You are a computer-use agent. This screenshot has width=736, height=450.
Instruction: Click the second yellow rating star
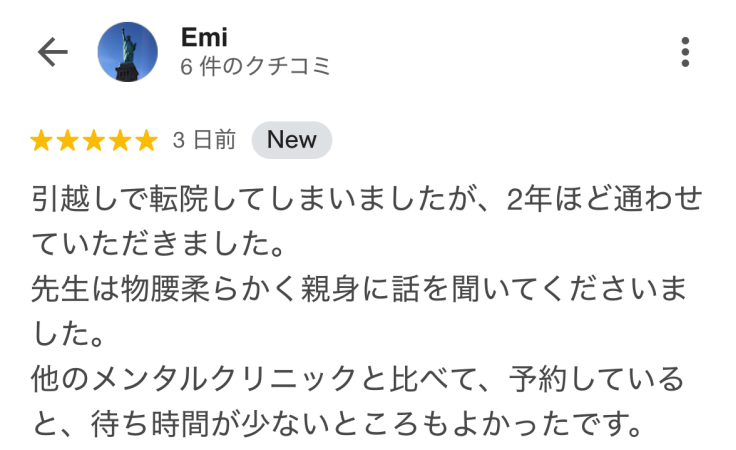coord(68,140)
